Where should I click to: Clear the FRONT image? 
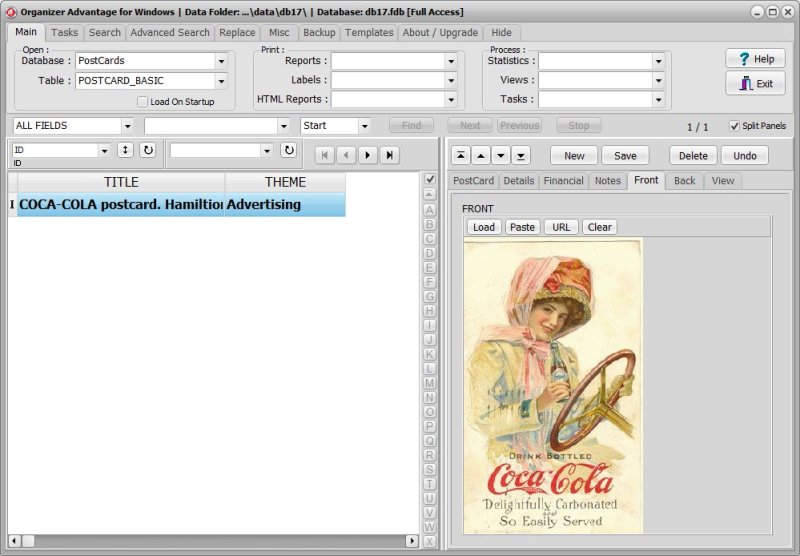tap(599, 227)
